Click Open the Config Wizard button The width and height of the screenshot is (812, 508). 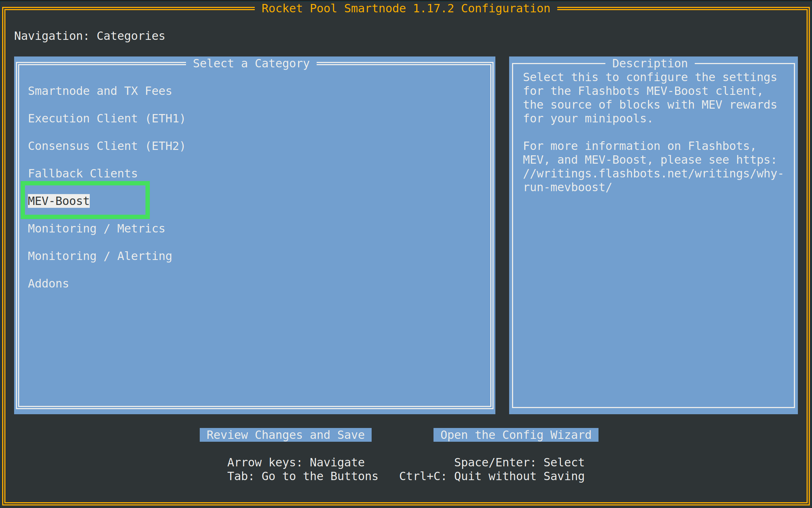point(516,435)
